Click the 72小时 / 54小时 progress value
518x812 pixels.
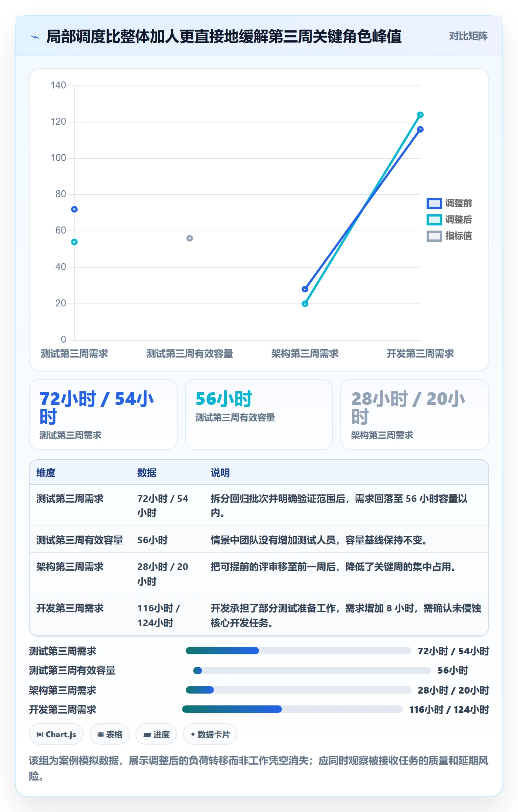[x=453, y=651]
